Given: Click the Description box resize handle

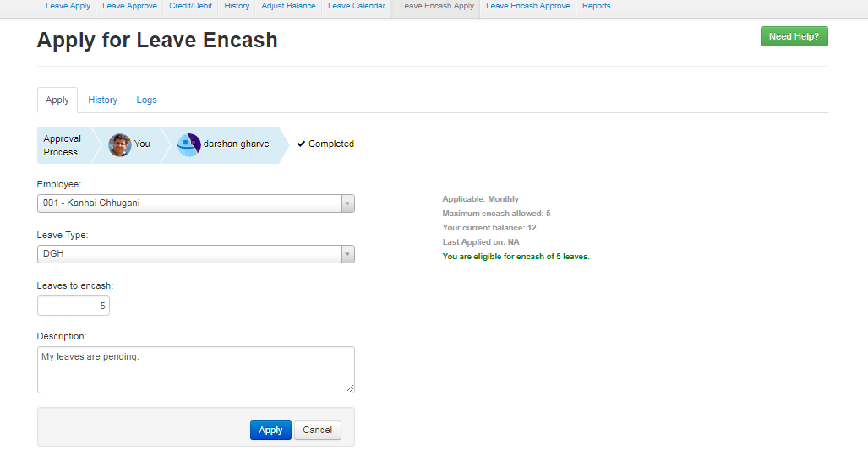Looking at the screenshot, I should pyautogui.click(x=349, y=388).
